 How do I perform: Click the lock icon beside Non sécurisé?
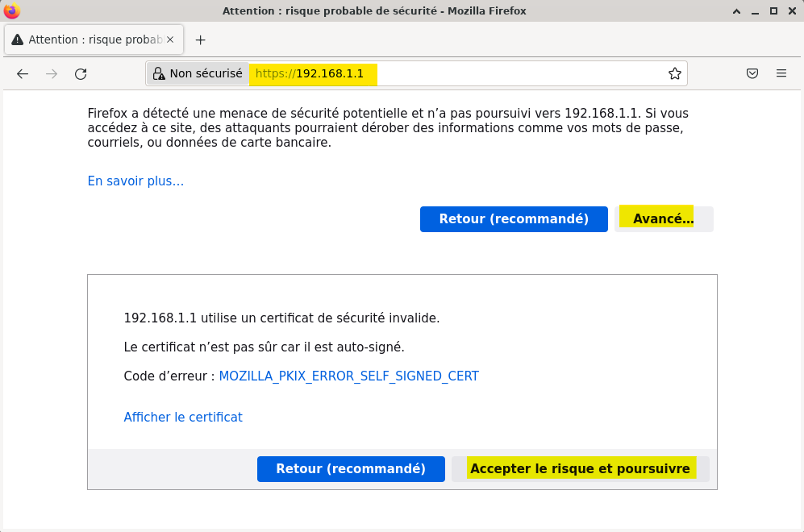point(159,74)
